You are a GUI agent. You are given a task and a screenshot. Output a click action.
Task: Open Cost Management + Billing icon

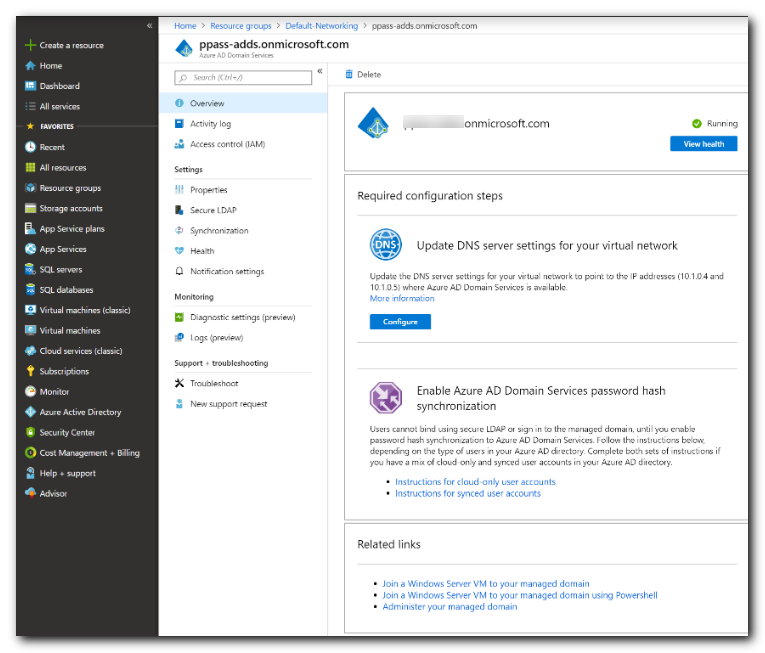(x=30, y=453)
